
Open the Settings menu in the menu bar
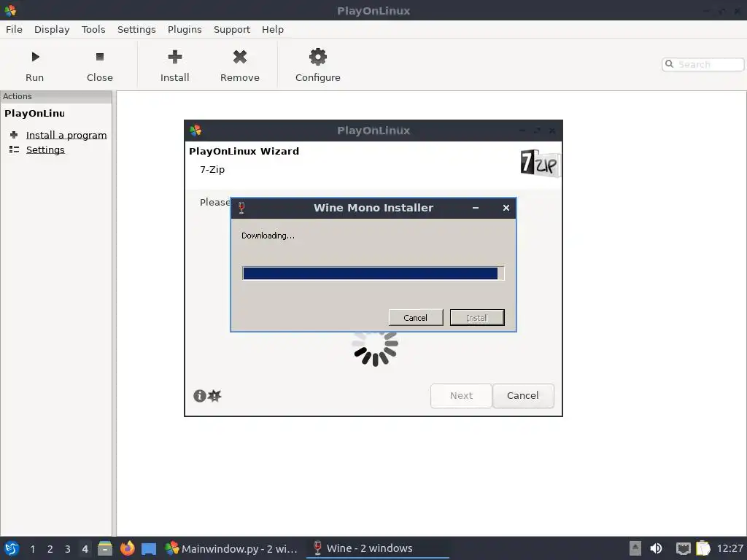[x=136, y=29]
